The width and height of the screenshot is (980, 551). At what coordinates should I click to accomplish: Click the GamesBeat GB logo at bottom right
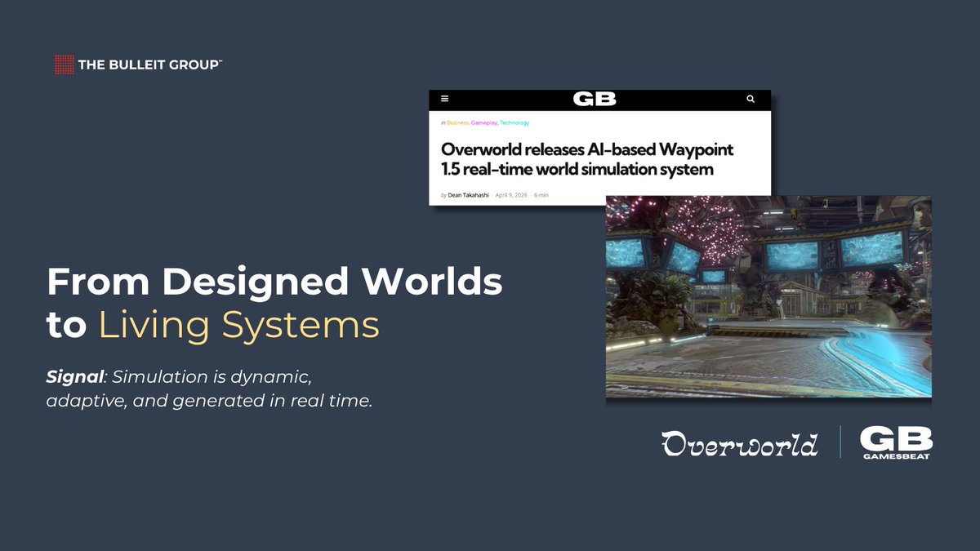pos(896,443)
